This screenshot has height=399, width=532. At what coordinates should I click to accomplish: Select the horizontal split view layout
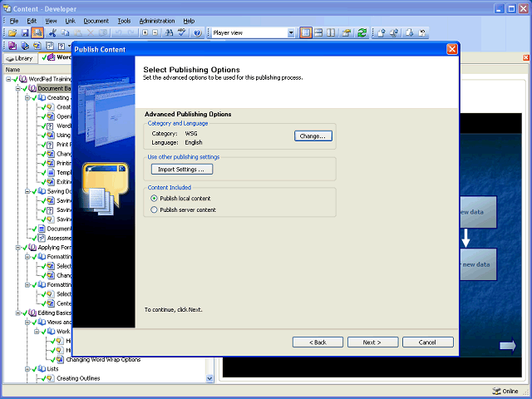[x=318, y=33]
